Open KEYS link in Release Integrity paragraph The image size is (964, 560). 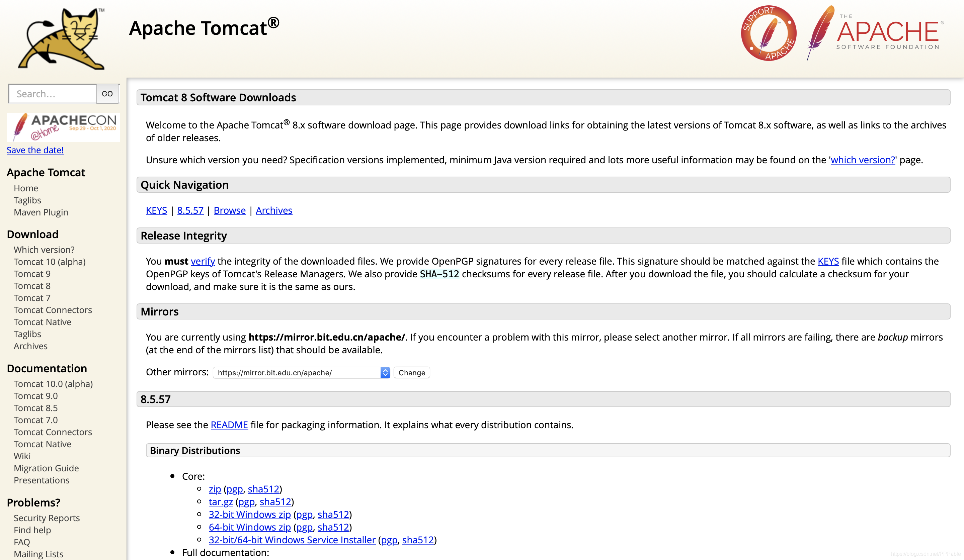click(x=828, y=261)
